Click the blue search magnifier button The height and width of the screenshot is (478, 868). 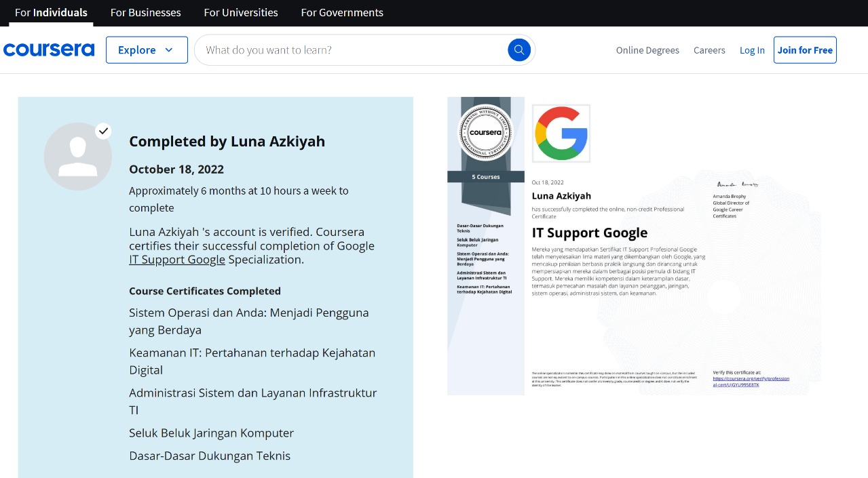(x=519, y=49)
